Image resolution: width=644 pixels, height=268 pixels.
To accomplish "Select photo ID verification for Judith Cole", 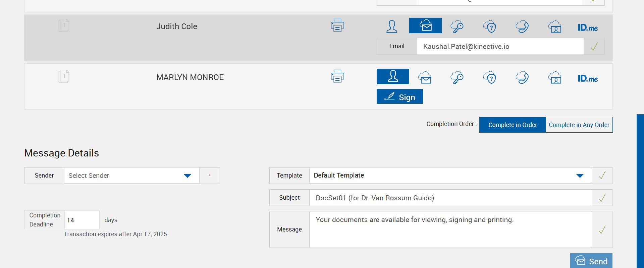I will click(x=555, y=26).
